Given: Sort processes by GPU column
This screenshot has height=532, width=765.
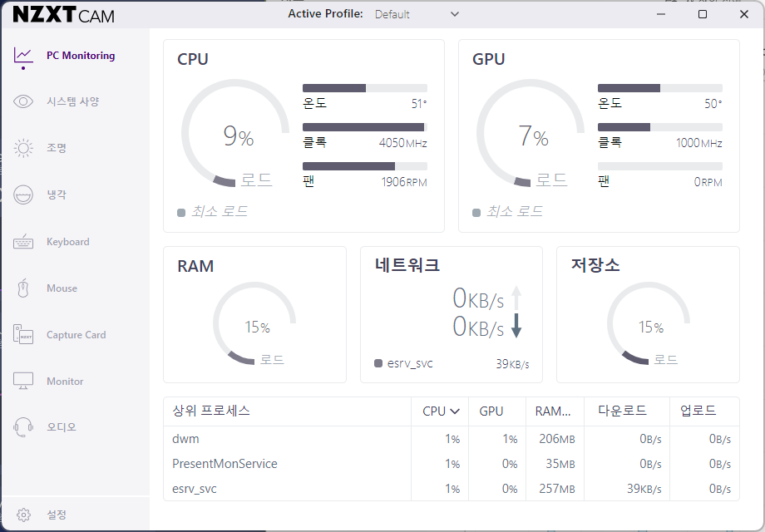Looking at the screenshot, I should point(491,411).
